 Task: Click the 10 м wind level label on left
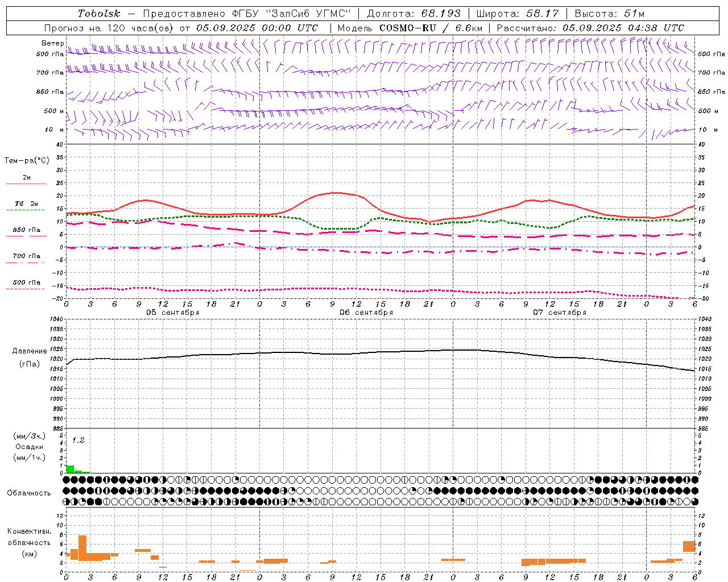pyautogui.click(x=55, y=130)
